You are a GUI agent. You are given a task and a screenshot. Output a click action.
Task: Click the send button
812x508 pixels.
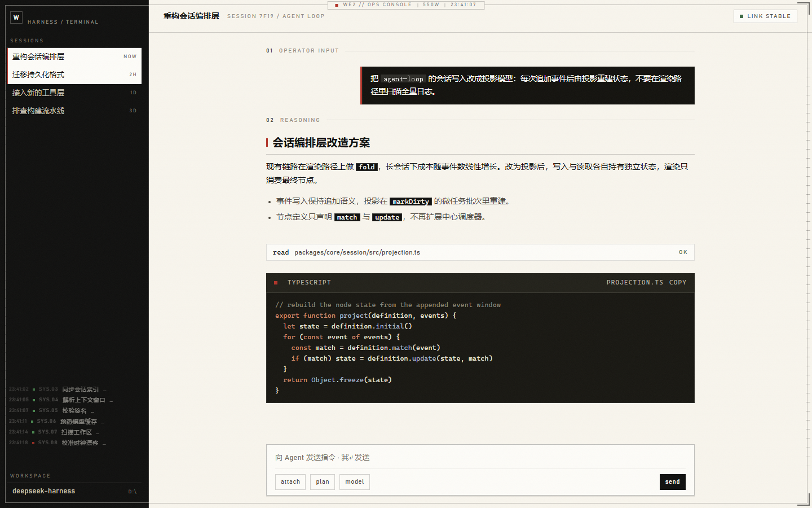(x=672, y=481)
